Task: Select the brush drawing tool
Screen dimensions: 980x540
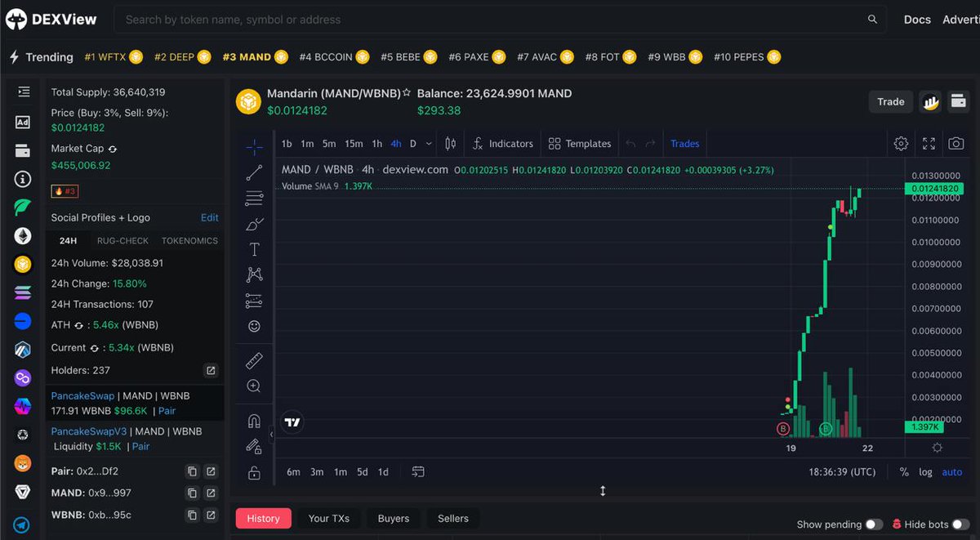Action: tap(254, 224)
